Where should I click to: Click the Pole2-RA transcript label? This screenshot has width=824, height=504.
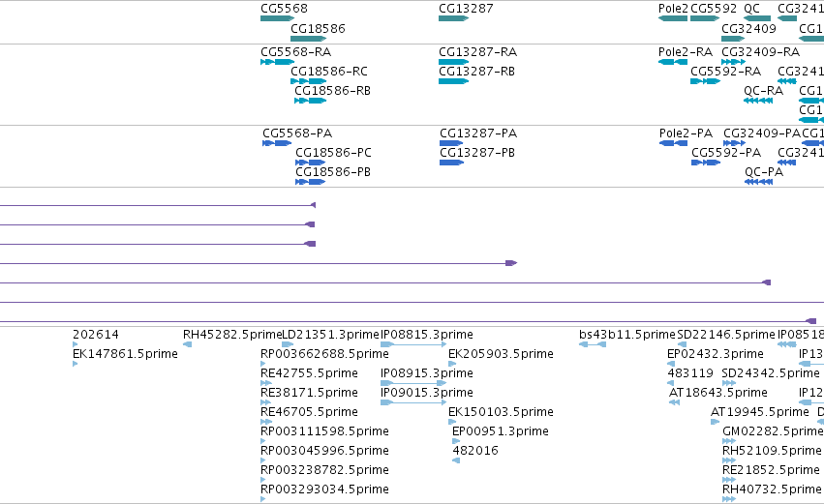686,52
